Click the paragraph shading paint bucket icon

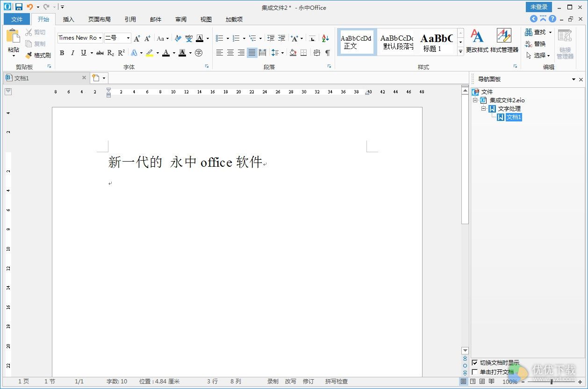(x=293, y=53)
